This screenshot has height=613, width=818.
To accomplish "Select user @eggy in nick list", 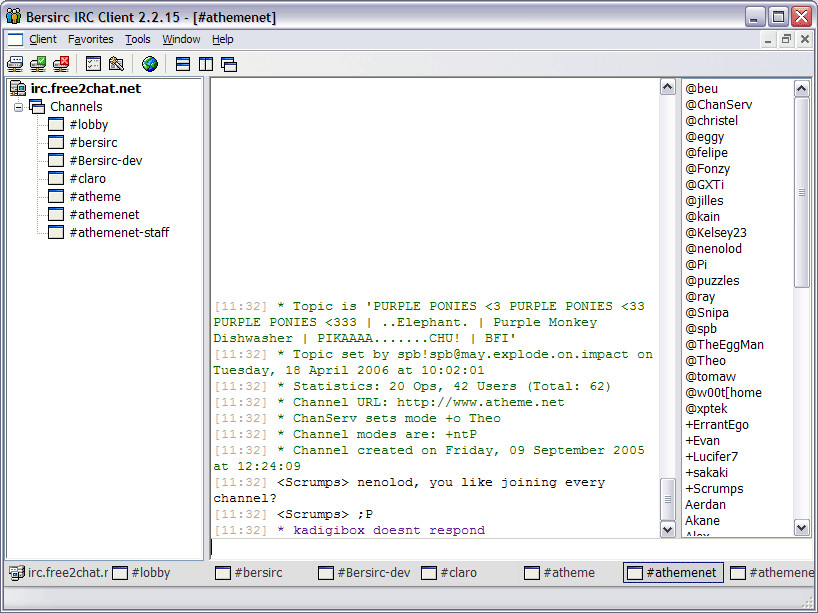I will click(704, 137).
